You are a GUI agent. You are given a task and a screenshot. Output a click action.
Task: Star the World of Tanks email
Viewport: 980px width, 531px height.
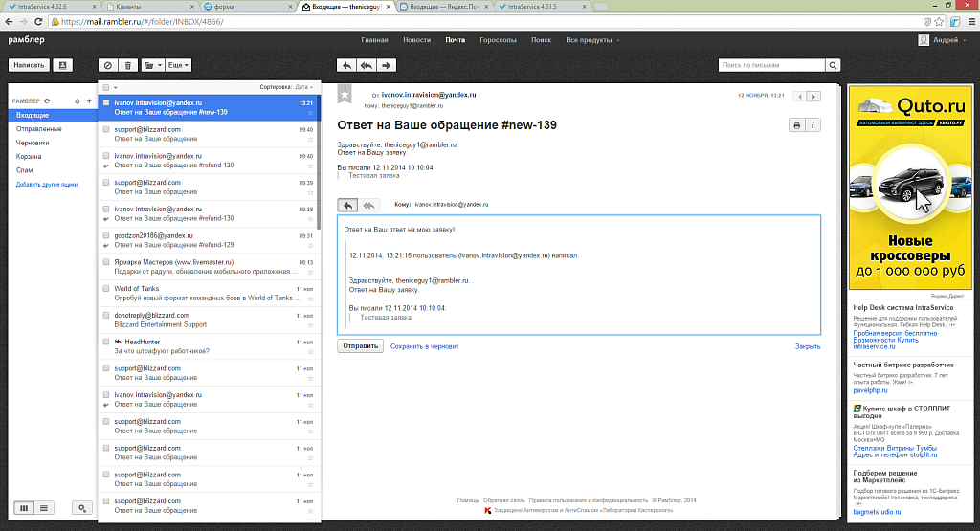click(309, 299)
